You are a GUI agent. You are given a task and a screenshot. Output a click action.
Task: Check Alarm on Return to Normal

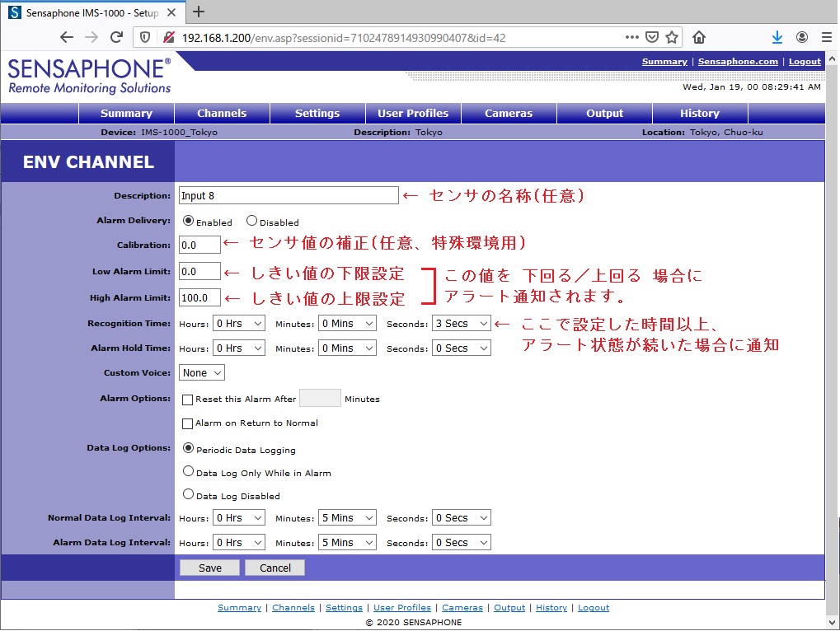click(x=187, y=424)
